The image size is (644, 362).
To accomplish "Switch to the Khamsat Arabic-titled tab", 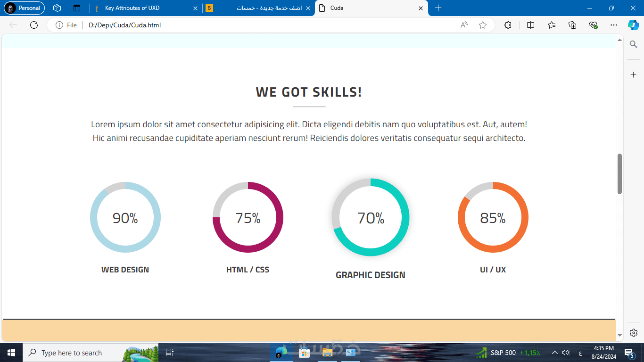I will (x=259, y=8).
